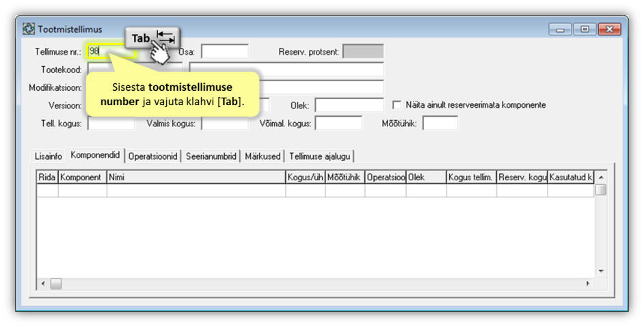Click the Tell. kogus field
This screenshot has height=327, width=644.
click(111, 123)
